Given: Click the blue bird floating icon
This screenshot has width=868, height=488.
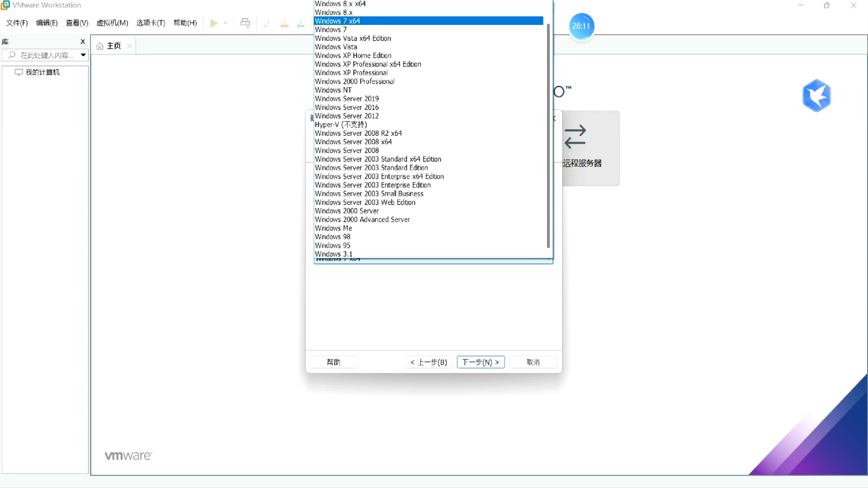Looking at the screenshot, I should click(816, 96).
